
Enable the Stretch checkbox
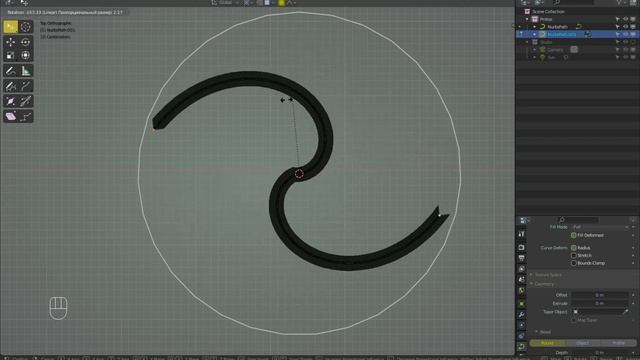[x=573, y=256]
